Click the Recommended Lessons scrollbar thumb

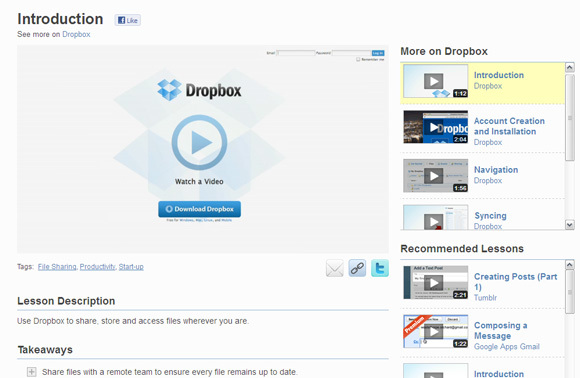tap(570, 292)
